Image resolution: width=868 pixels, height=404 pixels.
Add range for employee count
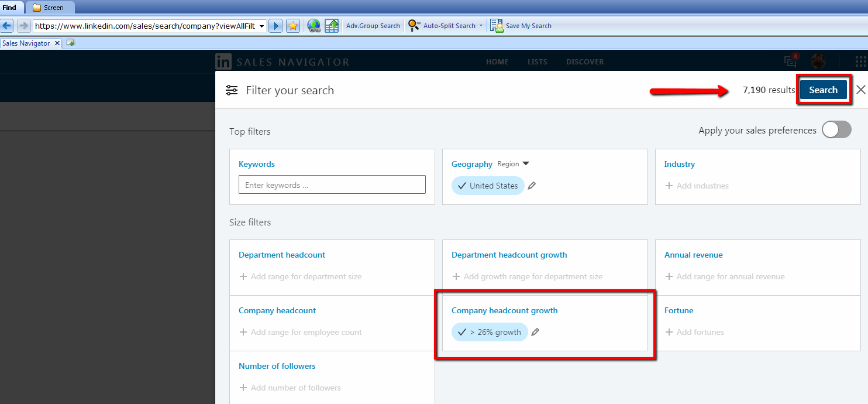point(301,332)
